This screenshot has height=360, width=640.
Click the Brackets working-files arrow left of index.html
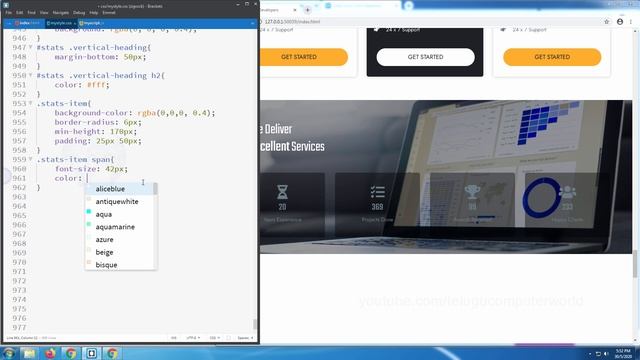(x=9, y=23)
